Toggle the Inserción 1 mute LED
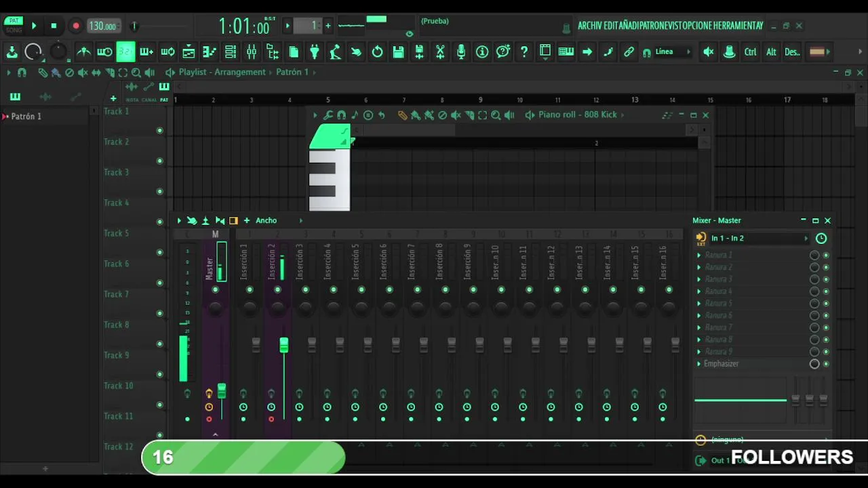 tap(250, 290)
